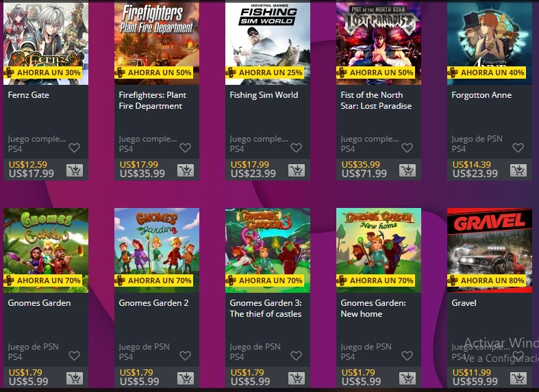Toggle wishlist heart for Forgotton Anne

(x=518, y=148)
